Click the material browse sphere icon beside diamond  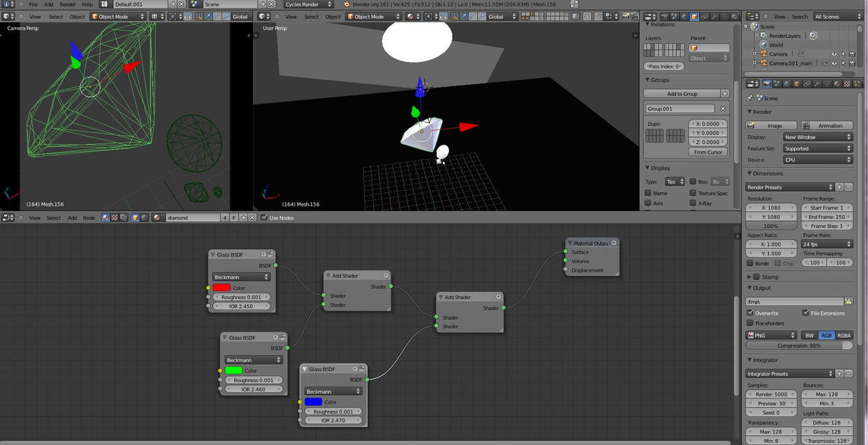[x=158, y=218]
